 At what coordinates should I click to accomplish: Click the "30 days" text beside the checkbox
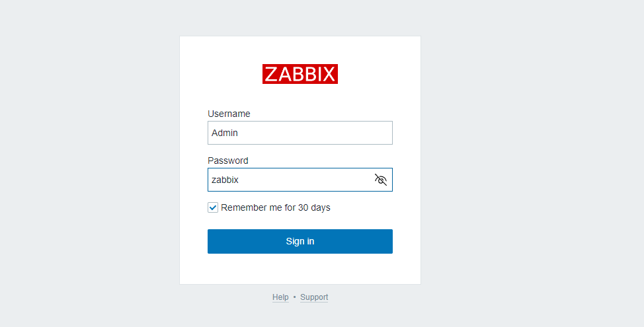[x=314, y=207]
